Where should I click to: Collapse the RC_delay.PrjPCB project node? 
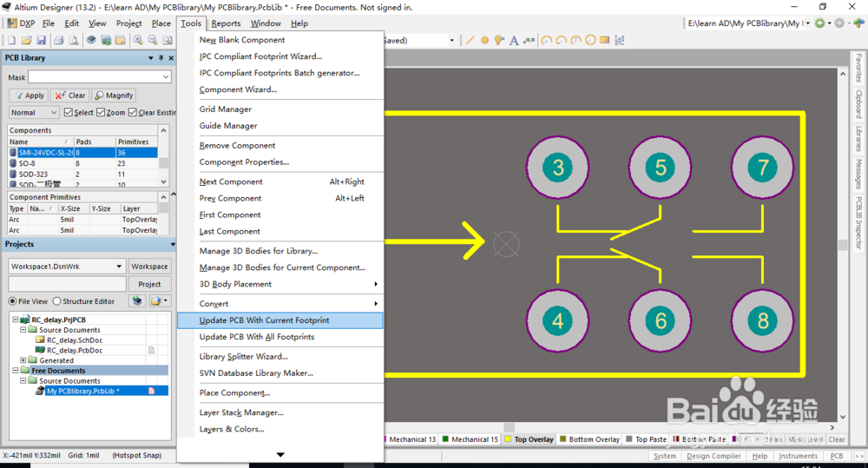pos(16,320)
